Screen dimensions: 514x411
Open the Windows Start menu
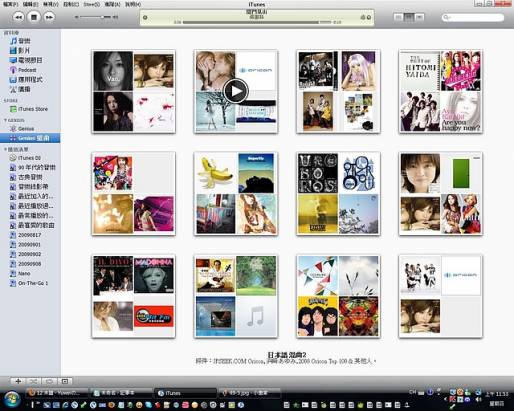tap(12, 399)
